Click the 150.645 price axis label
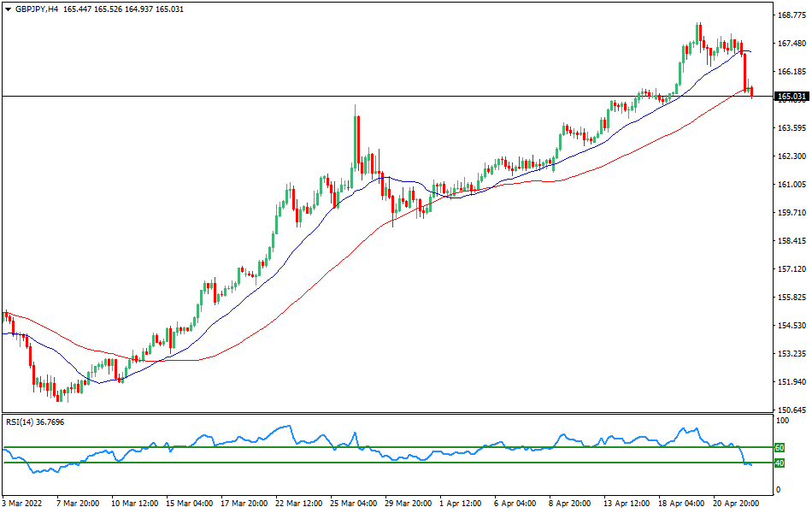The image size is (812, 513). [791, 410]
